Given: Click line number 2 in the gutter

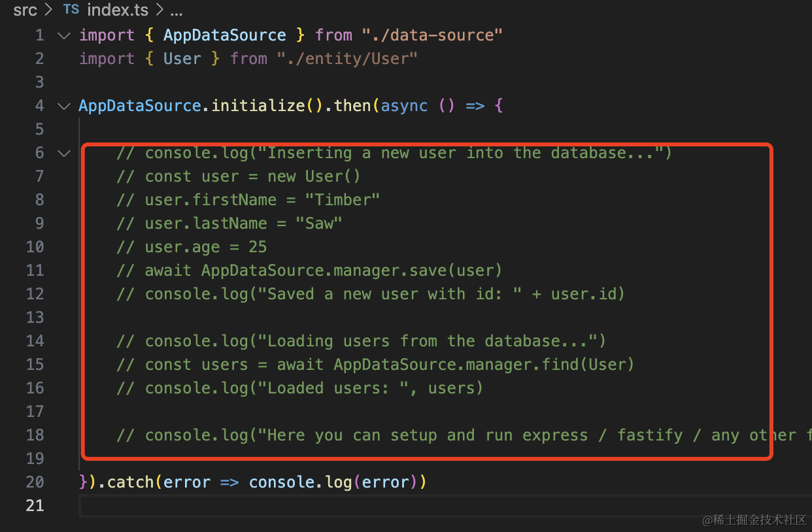Looking at the screenshot, I should pyautogui.click(x=39, y=59).
